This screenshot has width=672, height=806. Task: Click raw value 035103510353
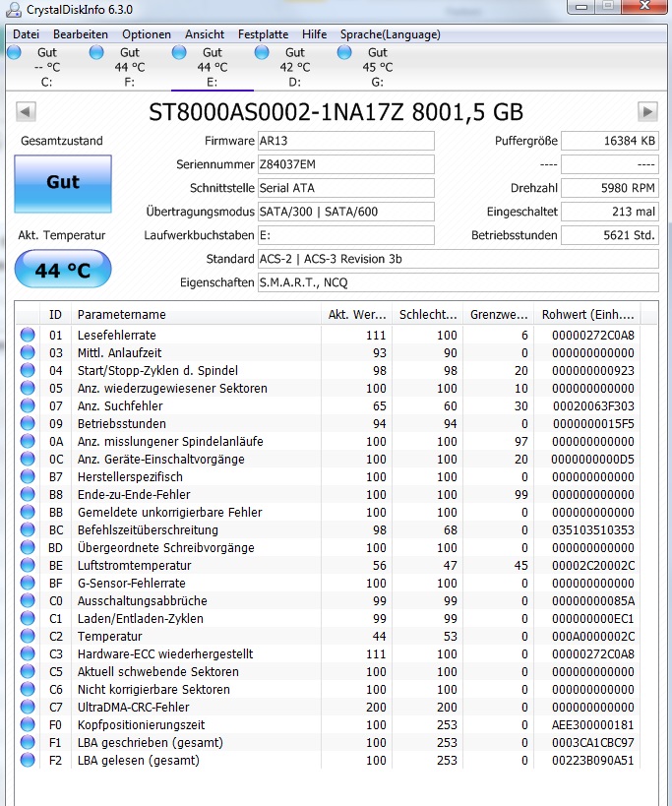(x=593, y=530)
